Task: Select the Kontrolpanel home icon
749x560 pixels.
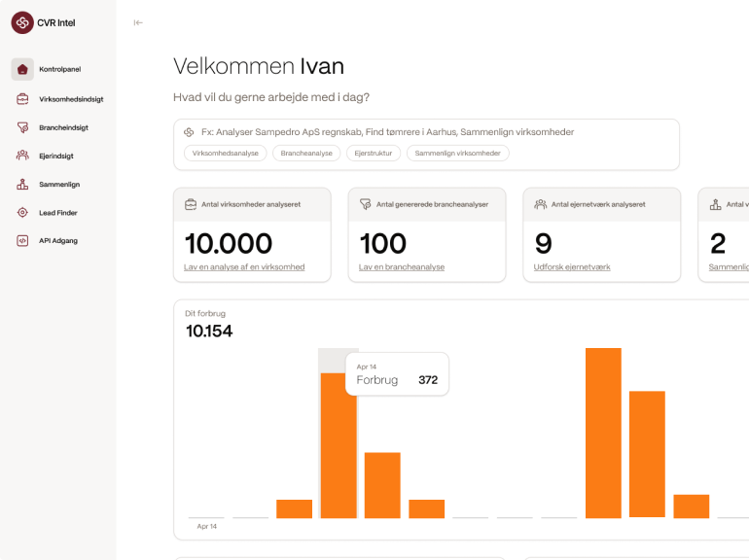Action: [x=22, y=69]
